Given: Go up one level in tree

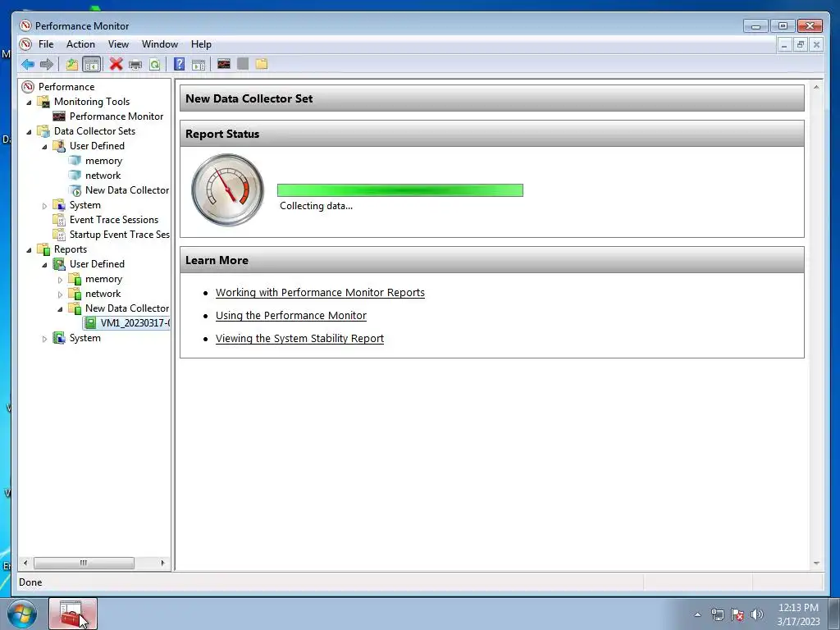Looking at the screenshot, I should pyautogui.click(x=72, y=64).
